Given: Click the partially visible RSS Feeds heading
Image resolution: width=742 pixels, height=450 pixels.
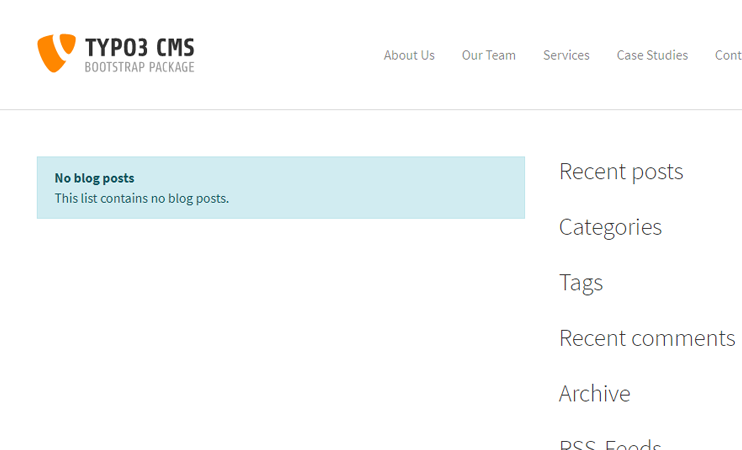Looking at the screenshot, I should pyautogui.click(x=610, y=444).
